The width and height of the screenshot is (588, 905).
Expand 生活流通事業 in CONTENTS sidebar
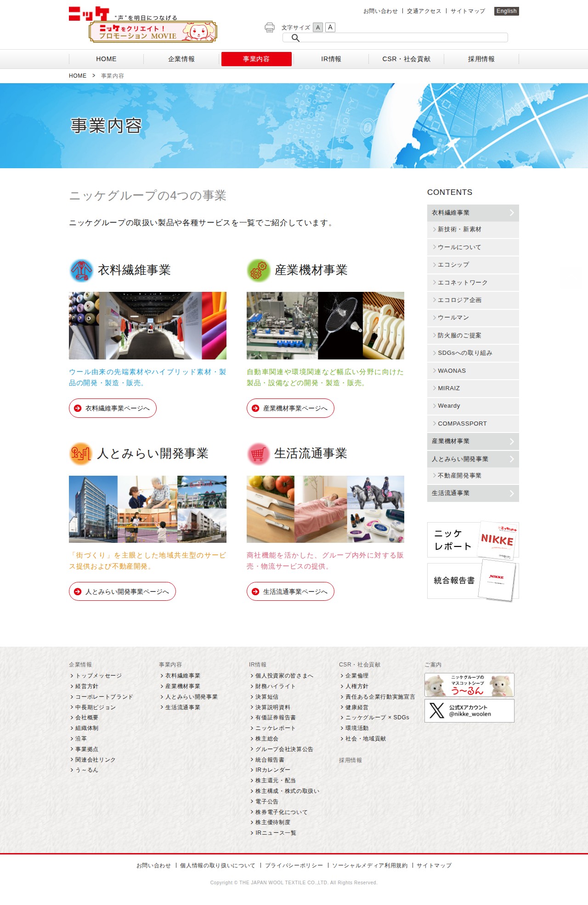[x=473, y=493]
